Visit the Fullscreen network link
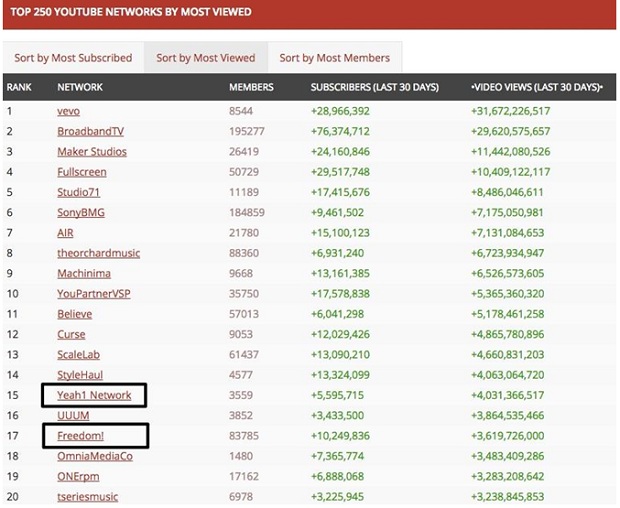Screen dimensions: 620x508 [82, 172]
